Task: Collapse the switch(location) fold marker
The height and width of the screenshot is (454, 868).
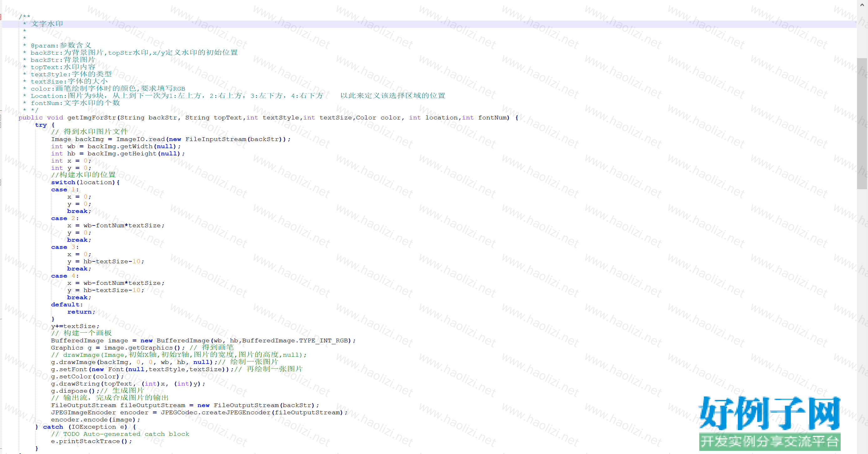Action: click(1, 182)
